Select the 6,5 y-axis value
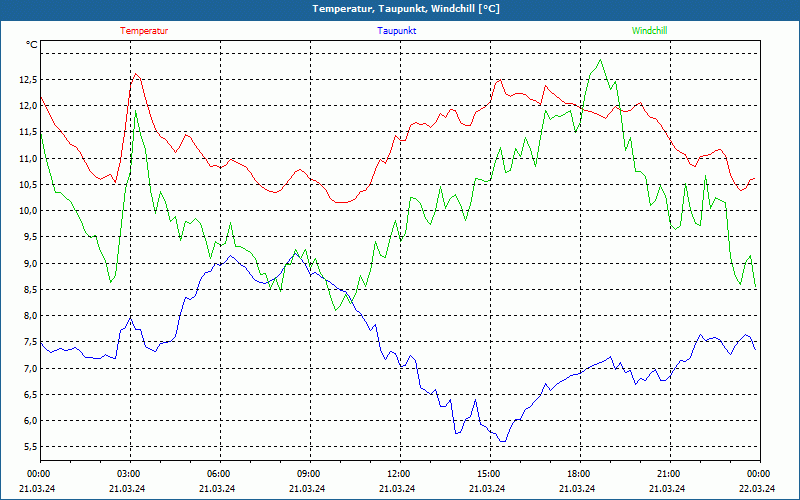 pos(31,395)
